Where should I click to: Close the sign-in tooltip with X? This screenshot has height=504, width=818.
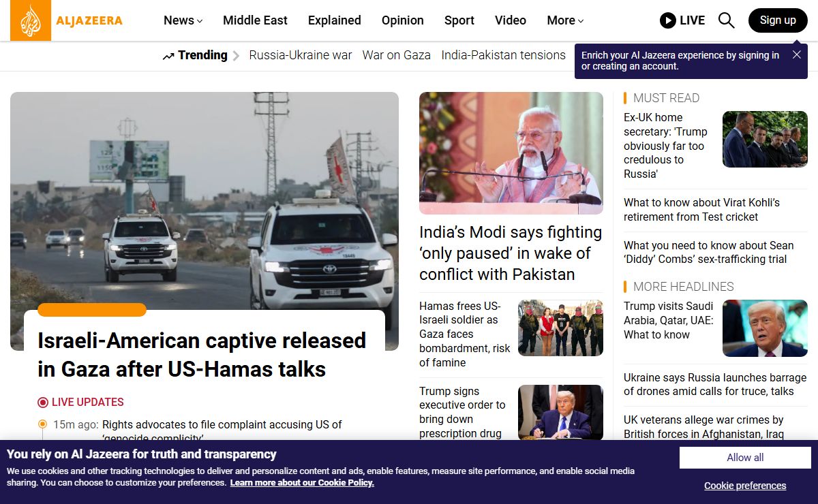(x=796, y=54)
